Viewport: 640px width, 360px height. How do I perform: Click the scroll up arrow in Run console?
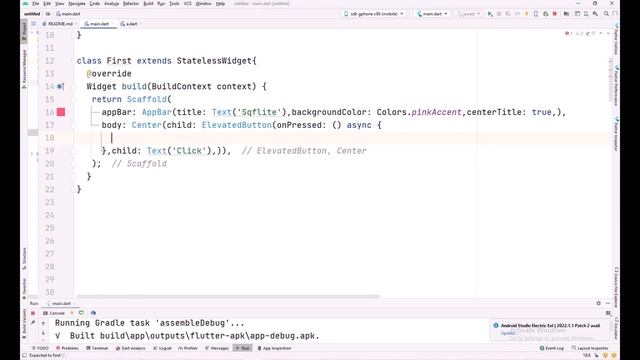pyautogui.click(x=43, y=323)
